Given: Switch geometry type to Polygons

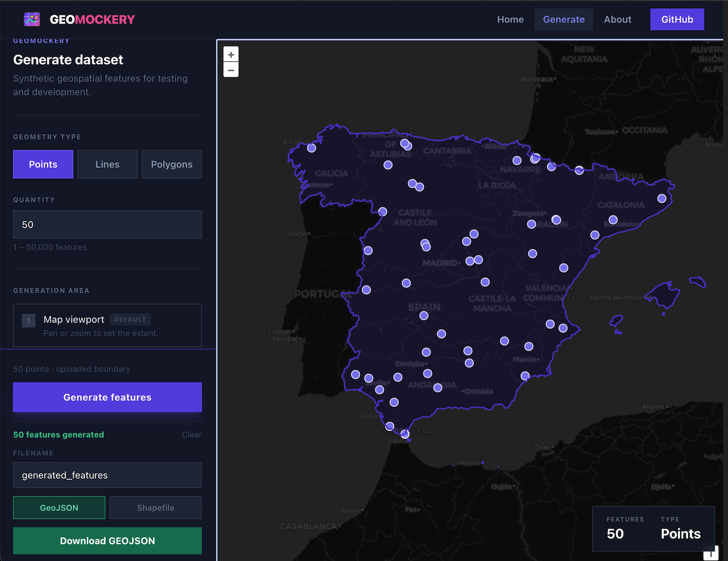Looking at the screenshot, I should point(171,164).
